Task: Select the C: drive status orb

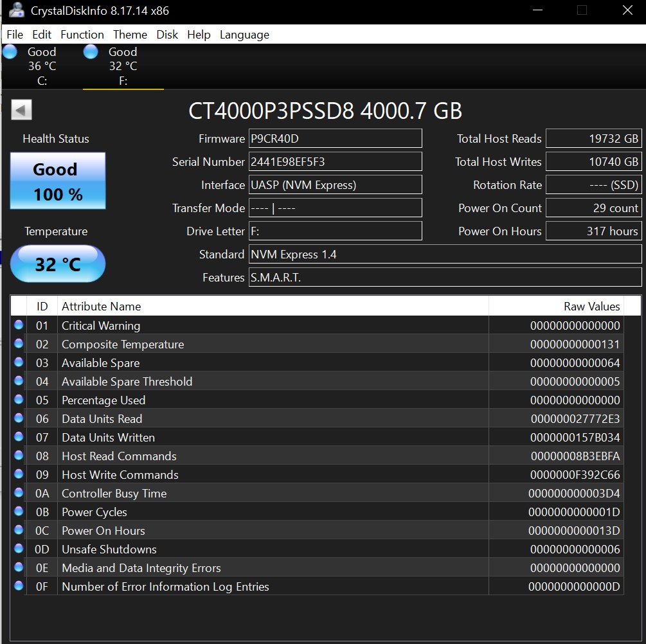Action: coord(10,52)
